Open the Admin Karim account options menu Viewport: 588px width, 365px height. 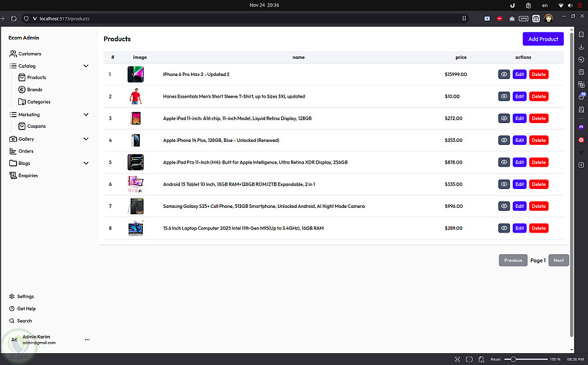(88, 340)
